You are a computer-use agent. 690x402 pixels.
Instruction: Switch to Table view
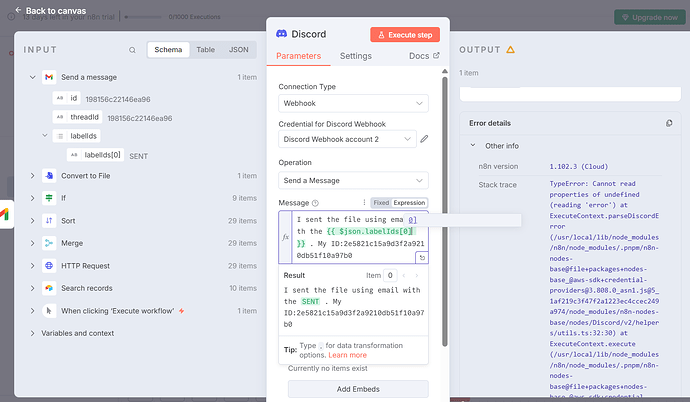tap(206, 50)
